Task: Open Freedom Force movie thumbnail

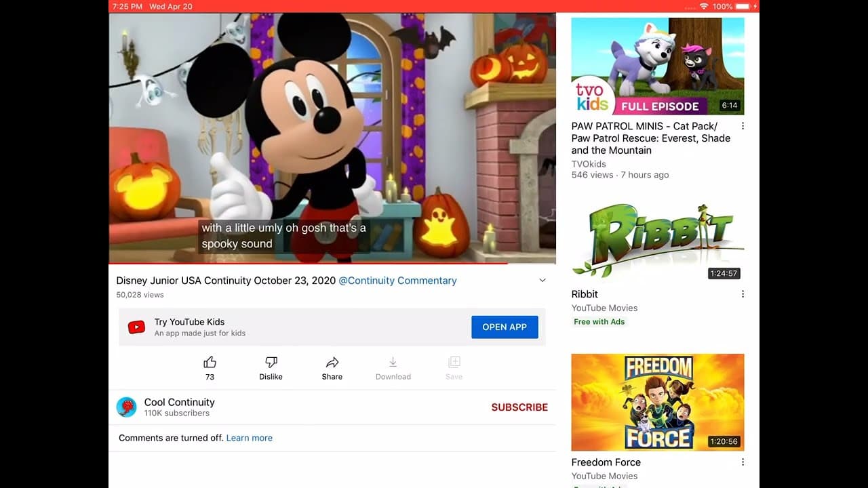Action: [x=658, y=402]
